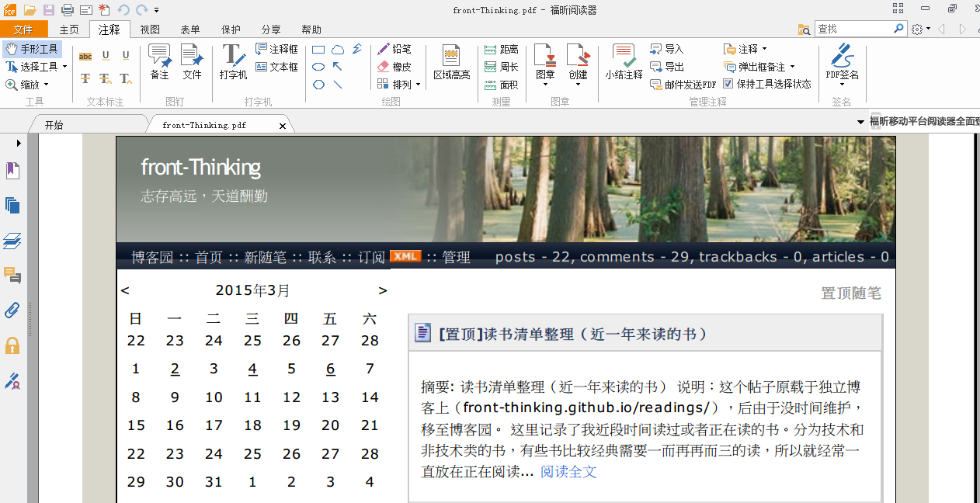Add a sticky note with 备注
Image resolution: width=980 pixels, height=503 pixels.
(x=160, y=62)
